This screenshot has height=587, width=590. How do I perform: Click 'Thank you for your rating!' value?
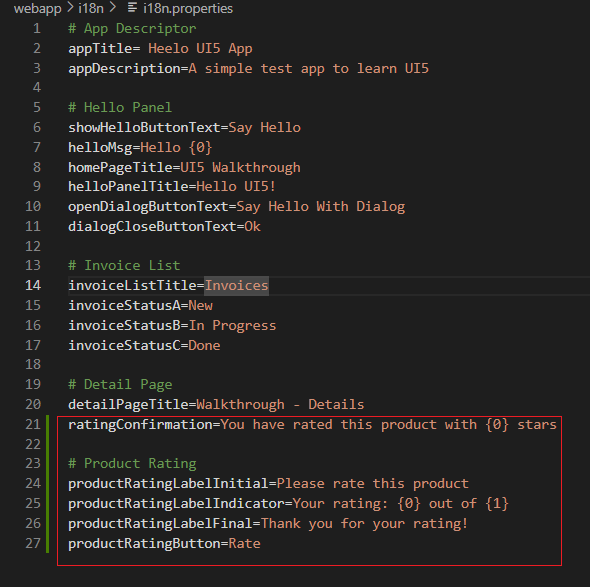pos(365,524)
